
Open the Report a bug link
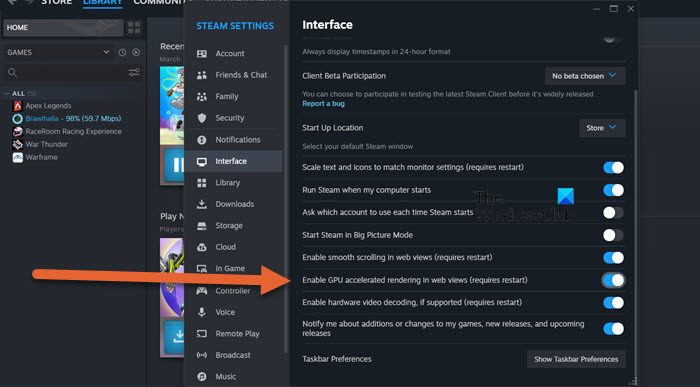tap(323, 104)
